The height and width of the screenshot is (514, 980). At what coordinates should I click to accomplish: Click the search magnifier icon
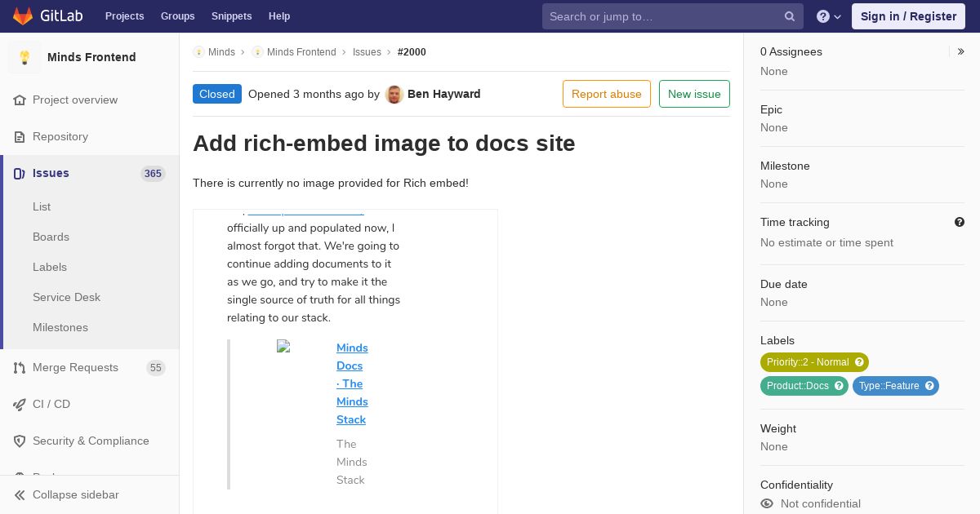click(790, 16)
